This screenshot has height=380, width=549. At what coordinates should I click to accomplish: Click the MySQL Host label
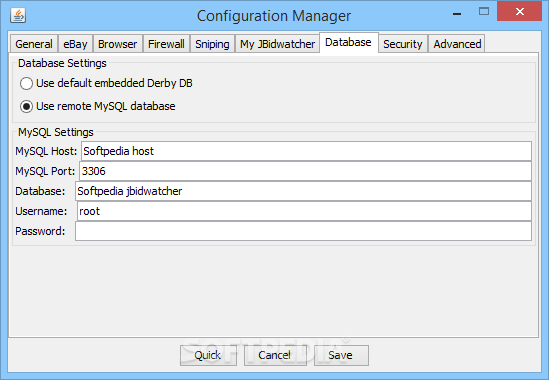click(46, 151)
